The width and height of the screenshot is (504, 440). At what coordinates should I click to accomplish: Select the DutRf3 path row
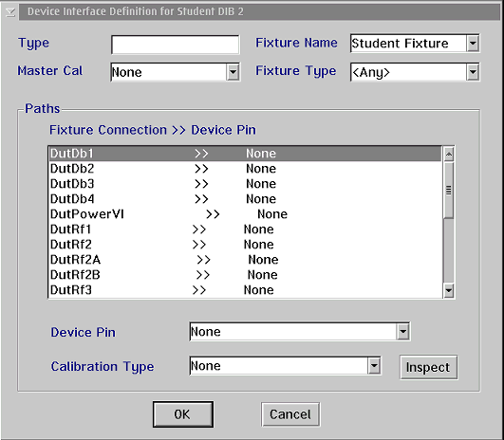[246, 290]
